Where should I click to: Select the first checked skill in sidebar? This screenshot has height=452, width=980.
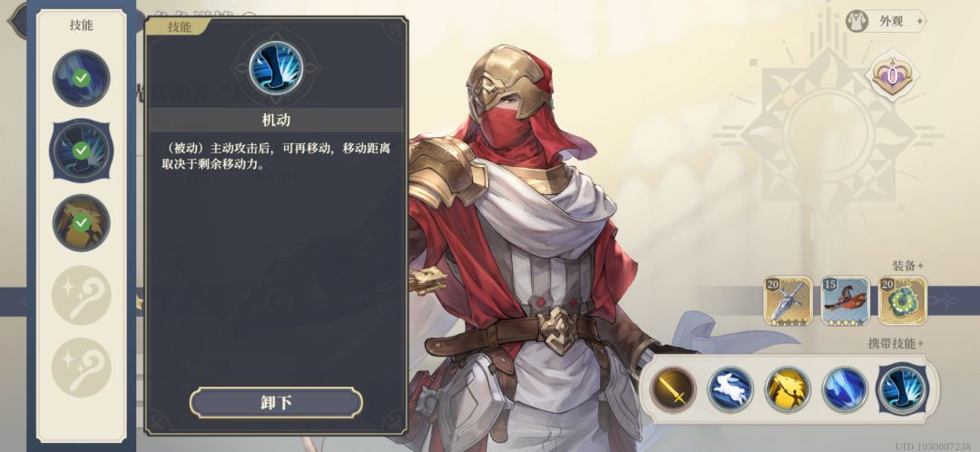click(82, 78)
